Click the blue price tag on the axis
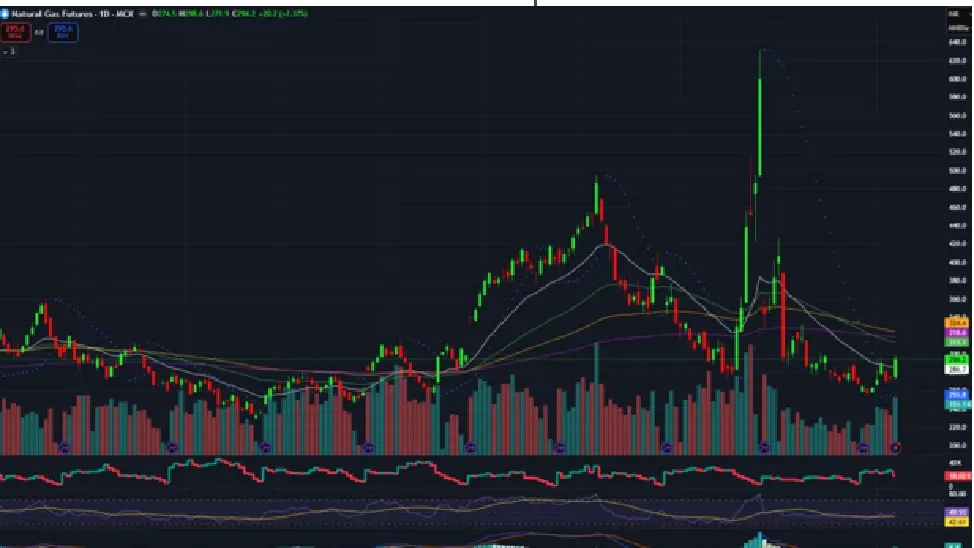The image size is (974, 548). tap(957, 395)
